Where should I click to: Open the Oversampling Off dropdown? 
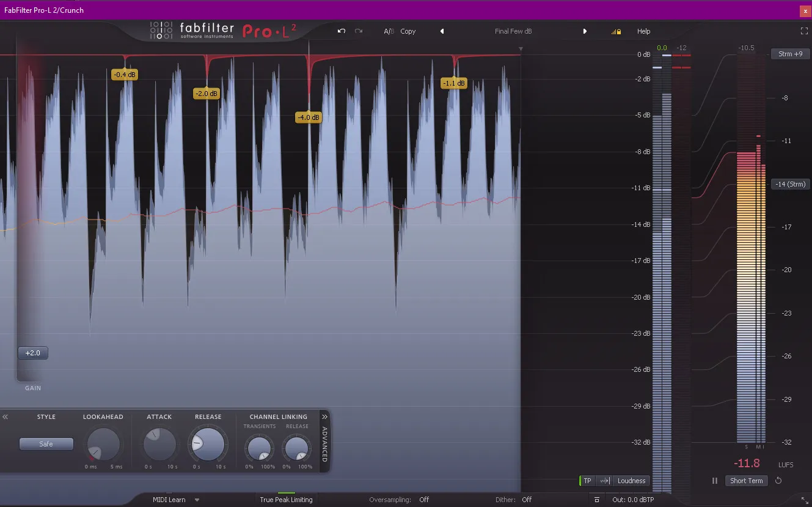(x=423, y=500)
